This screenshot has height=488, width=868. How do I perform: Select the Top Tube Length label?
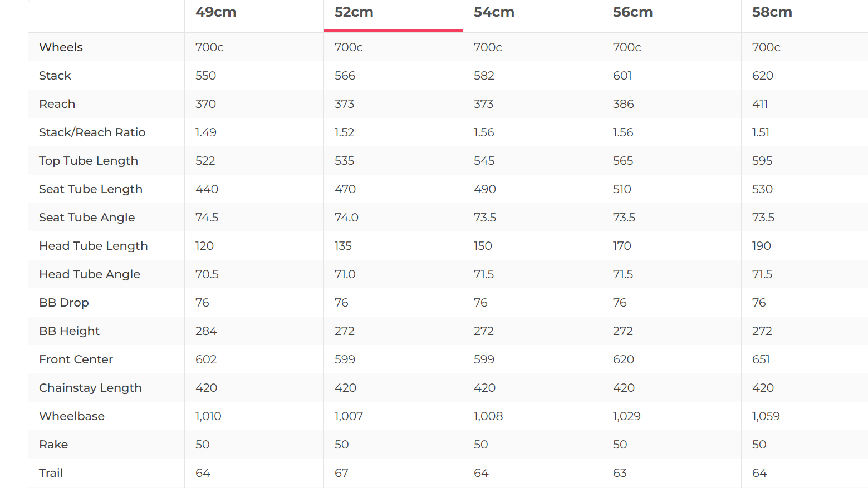89,161
